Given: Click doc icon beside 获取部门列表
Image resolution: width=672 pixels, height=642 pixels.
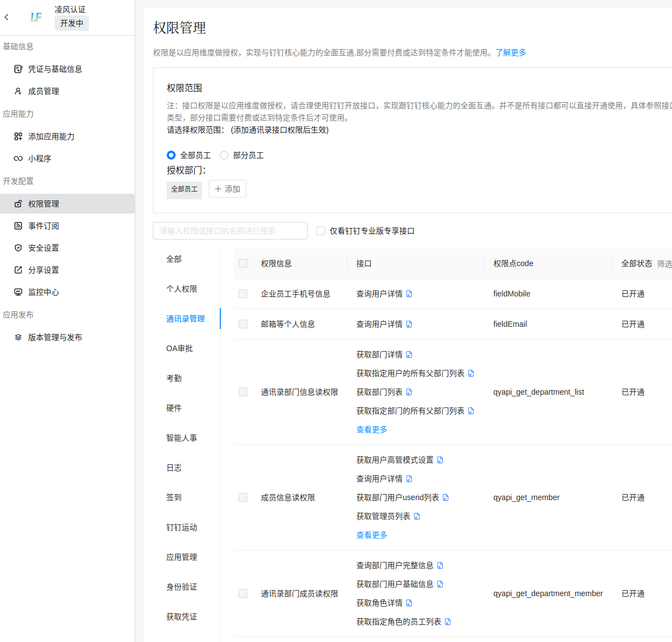Looking at the screenshot, I should click(x=409, y=392).
